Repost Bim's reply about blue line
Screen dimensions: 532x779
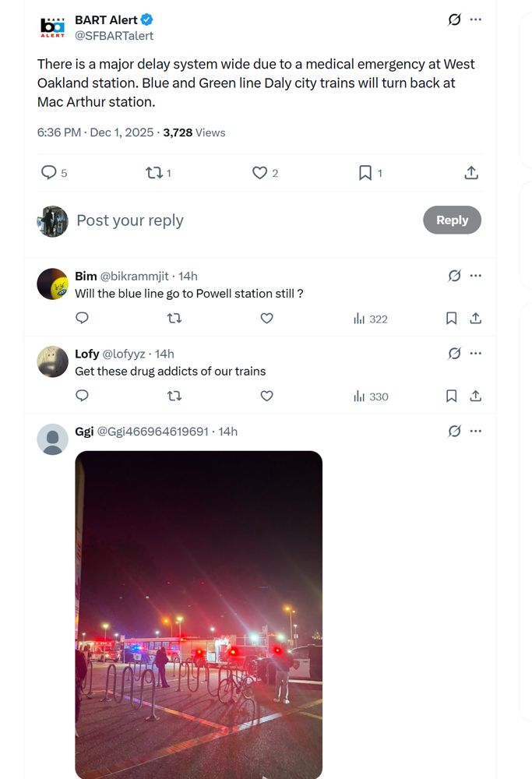click(x=174, y=318)
